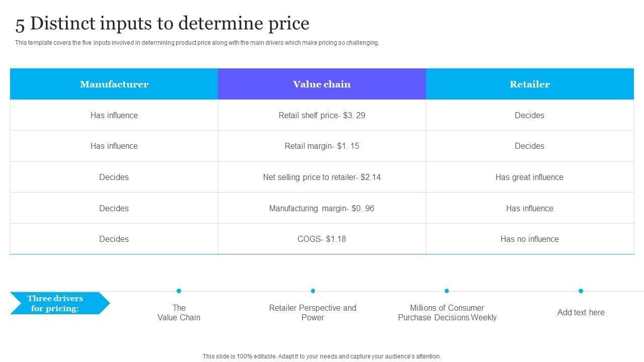Viewport: 644px width, 362px height.
Task: Click the dot above Retailer Perspective and Power
Action: (x=313, y=291)
